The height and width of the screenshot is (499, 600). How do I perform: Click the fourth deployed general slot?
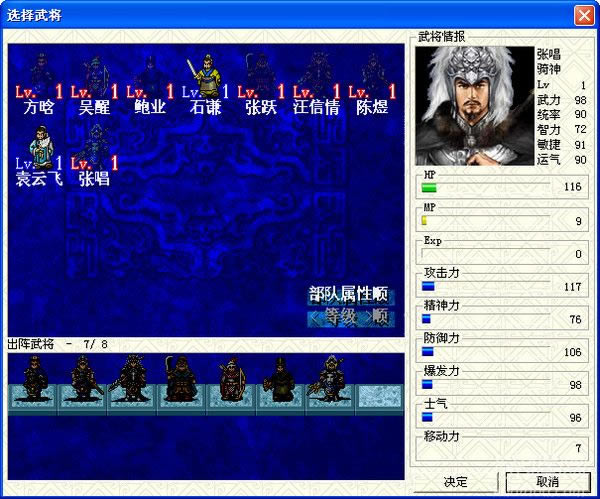(x=182, y=382)
